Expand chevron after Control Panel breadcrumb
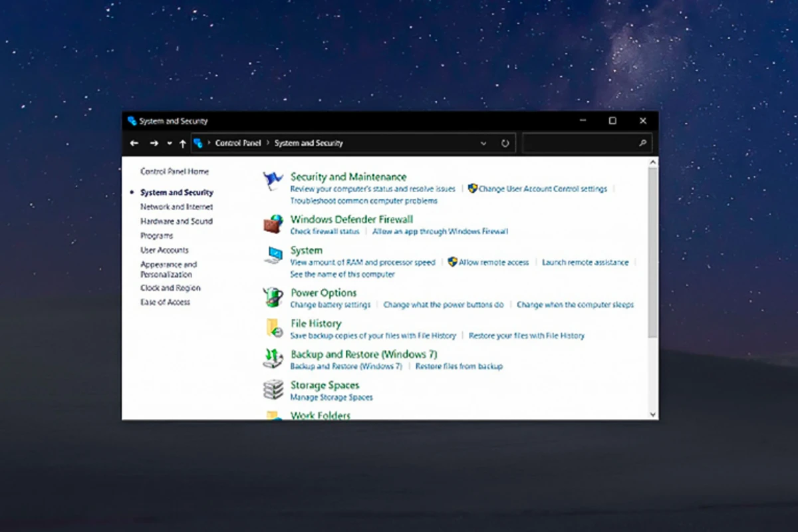This screenshot has height=532, width=798. click(x=269, y=143)
